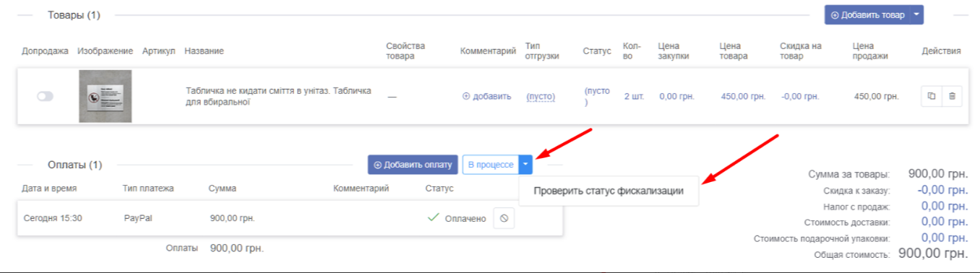Click the Оплачено payment status
This screenshot has height=273, width=980.
coord(465,218)
